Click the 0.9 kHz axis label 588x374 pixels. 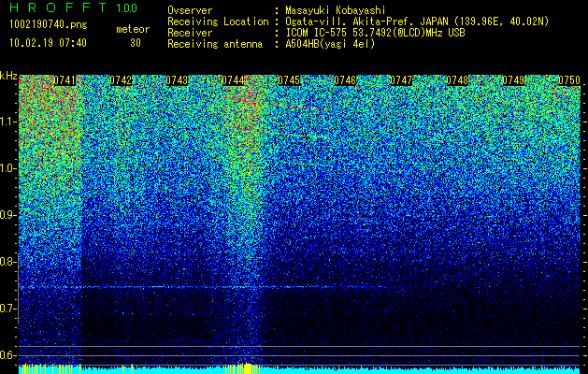coord(8,215)
